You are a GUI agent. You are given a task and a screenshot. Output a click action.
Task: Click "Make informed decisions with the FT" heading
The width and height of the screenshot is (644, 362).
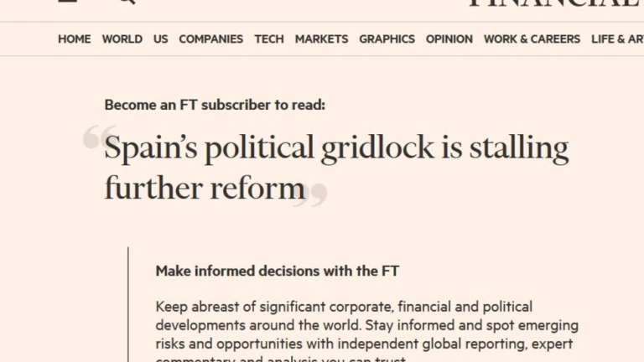pyautogui.click(x=278, y=271)
